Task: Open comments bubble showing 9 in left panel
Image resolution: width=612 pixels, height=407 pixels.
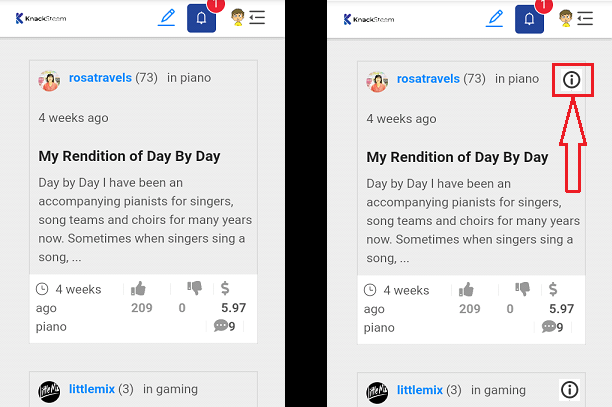Action: 224,325
